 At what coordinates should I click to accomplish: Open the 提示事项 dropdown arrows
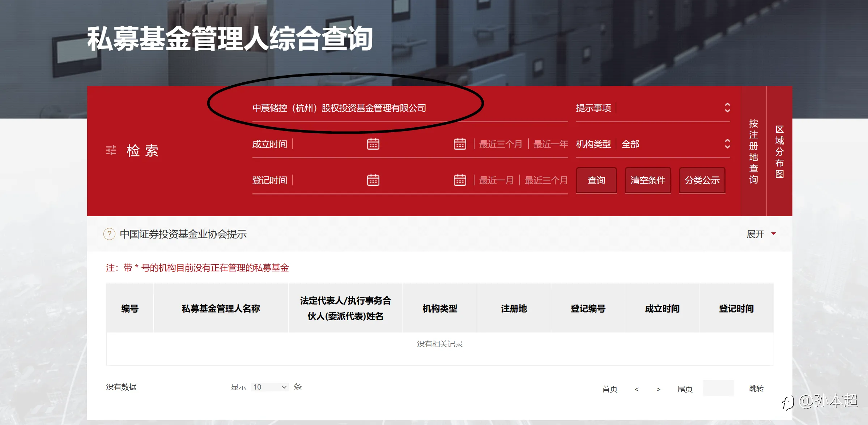[x=727, y=108]
